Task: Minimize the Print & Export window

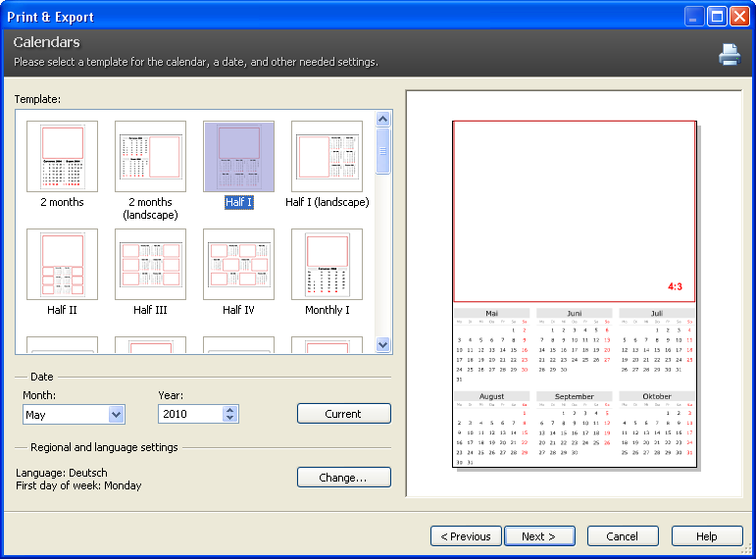Action: tap(694, 17)
